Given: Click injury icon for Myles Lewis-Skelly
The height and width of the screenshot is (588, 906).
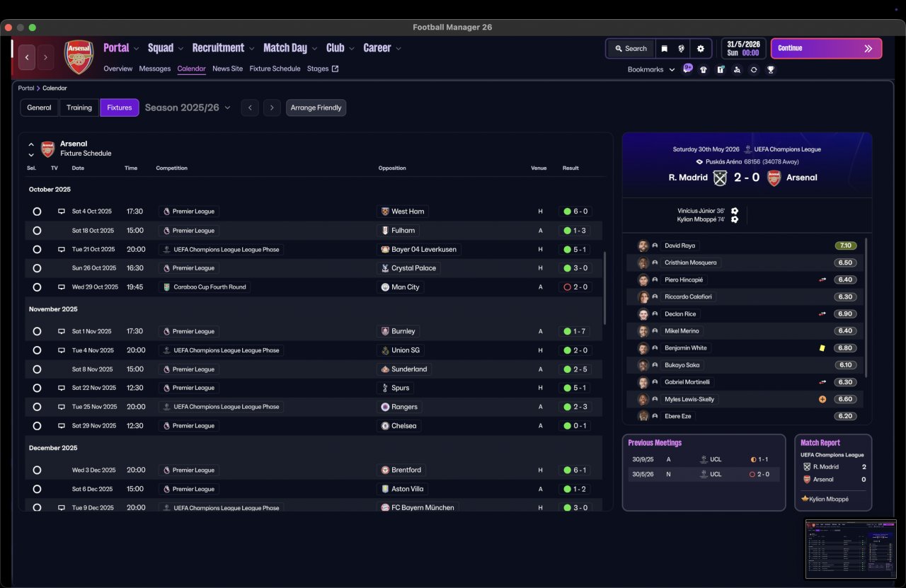Looking at the screenshot, I should click(822, 399).
